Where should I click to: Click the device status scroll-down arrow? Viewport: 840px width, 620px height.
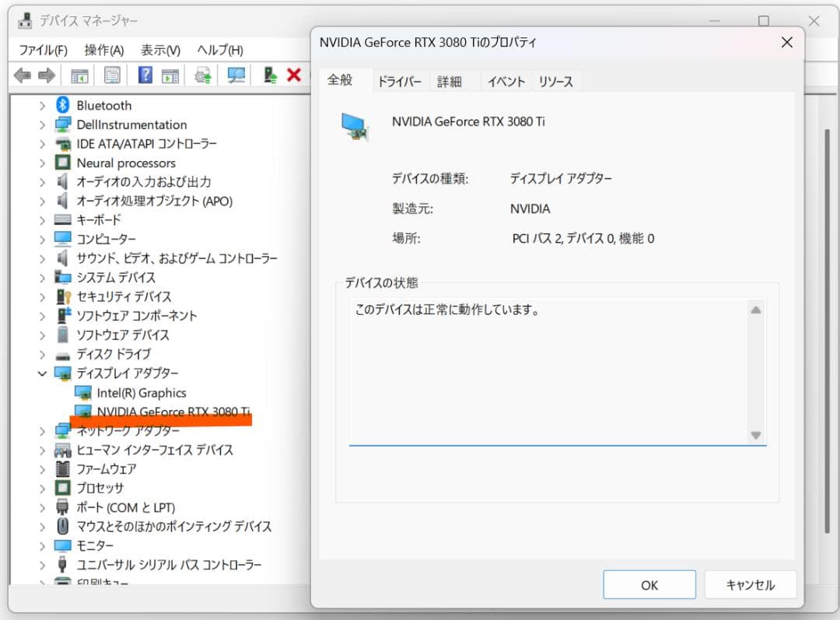pyautogui.click(x=755, y=436)
